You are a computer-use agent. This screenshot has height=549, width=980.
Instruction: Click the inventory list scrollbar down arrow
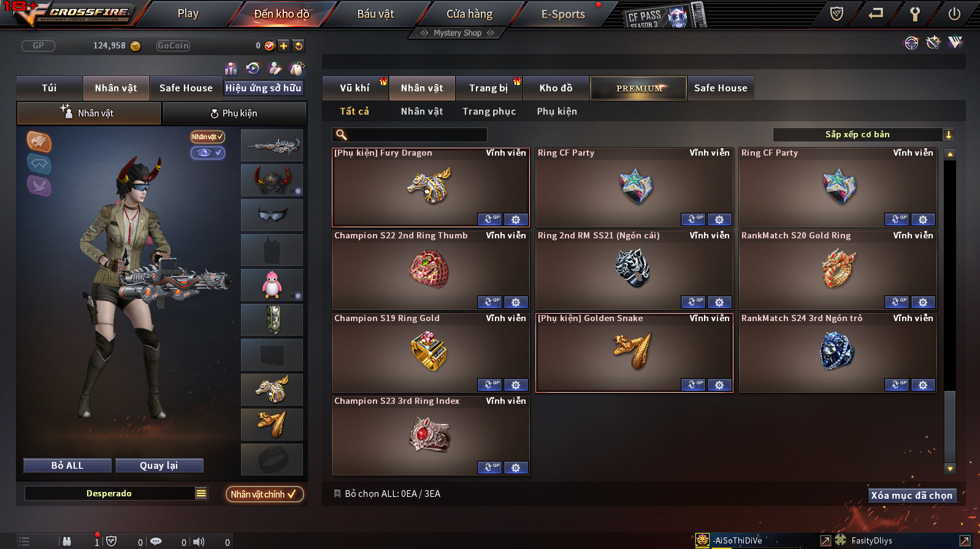(950, 469)
